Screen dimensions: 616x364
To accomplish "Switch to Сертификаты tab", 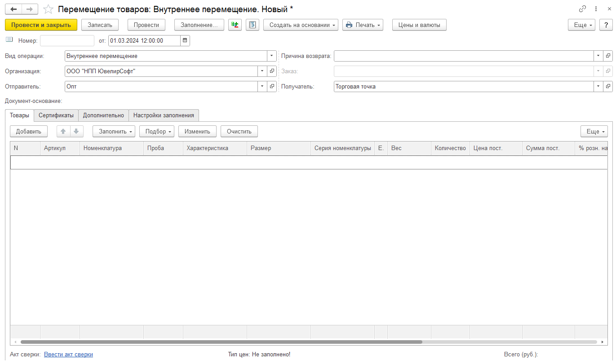I will [x=56, y=115].
